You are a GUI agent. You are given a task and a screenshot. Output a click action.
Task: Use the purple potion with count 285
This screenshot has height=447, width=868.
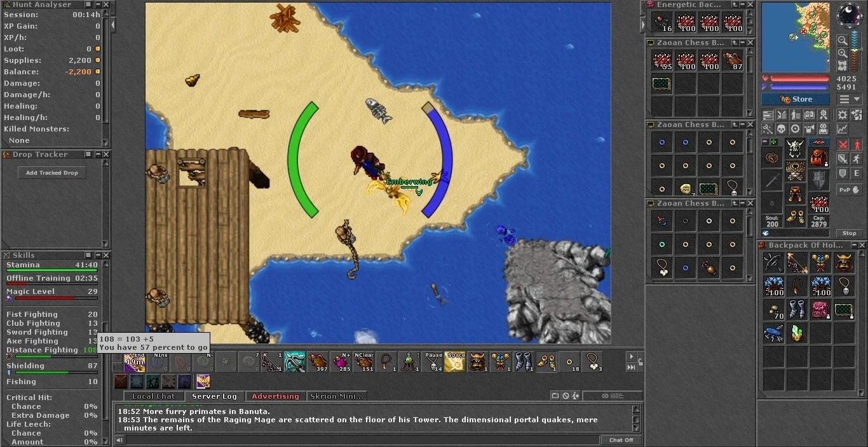coord(340,362)
